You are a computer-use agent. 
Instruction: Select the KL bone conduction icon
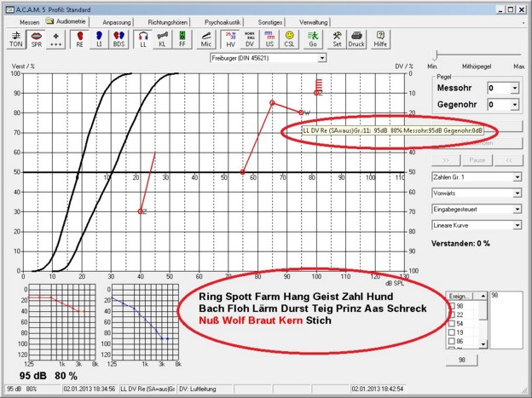click(163, 39)
